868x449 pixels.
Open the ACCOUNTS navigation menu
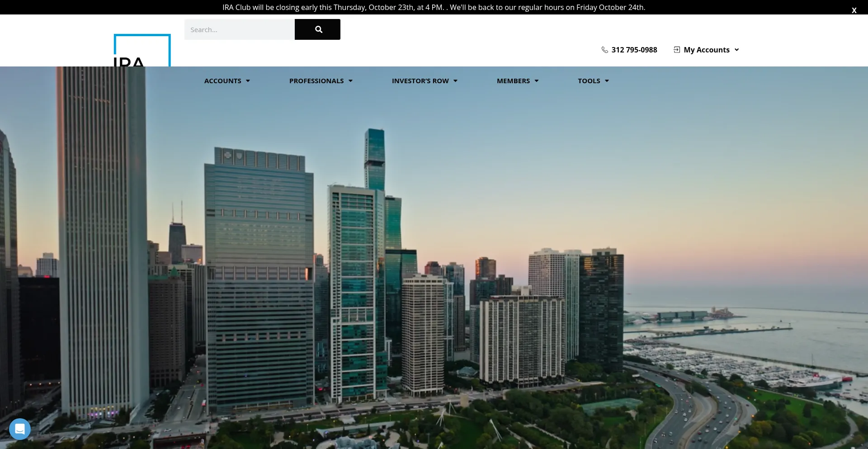coord(222,81)
